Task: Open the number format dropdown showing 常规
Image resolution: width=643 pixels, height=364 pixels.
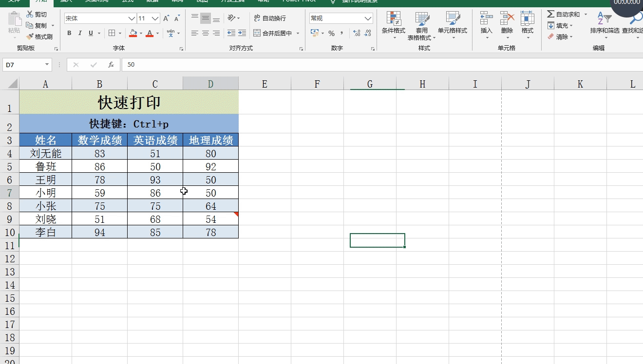Action: pos(368,18)
